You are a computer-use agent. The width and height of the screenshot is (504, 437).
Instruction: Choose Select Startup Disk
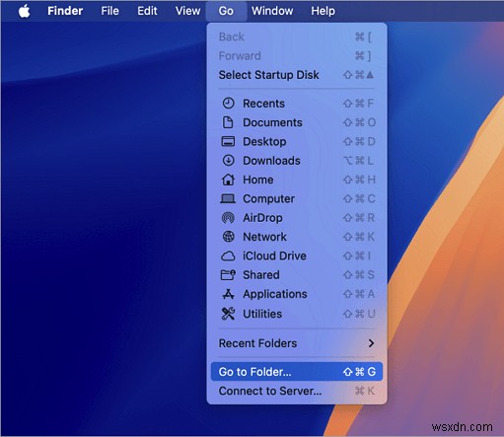coord(297,75)
